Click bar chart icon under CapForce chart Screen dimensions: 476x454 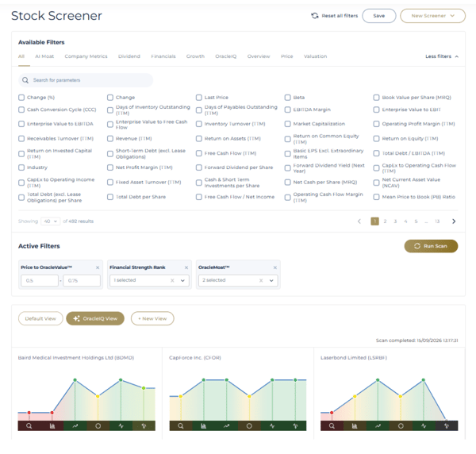tap(203, 426)
